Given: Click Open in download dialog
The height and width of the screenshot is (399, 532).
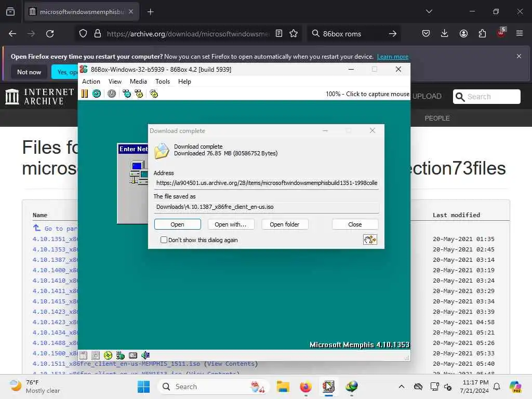Looking at the screenshot, I should tap(178, 224).
